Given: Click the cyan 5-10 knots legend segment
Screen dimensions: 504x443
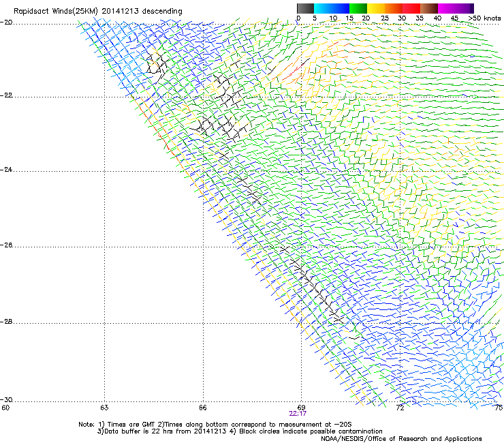Looking at the screenshot, I should tap(323, 8).
